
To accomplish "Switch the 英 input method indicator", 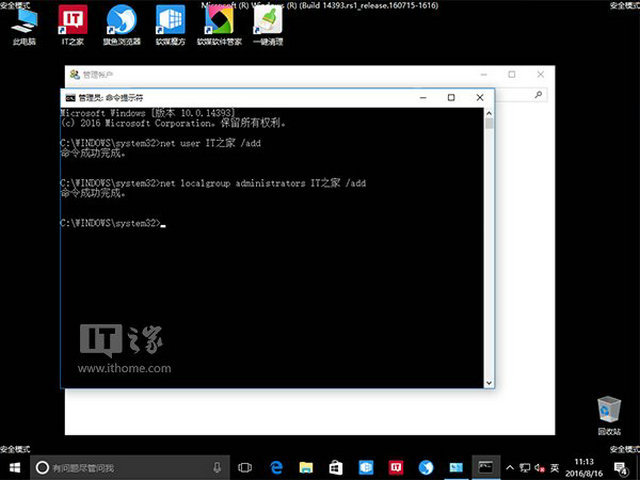I will [x=554, y=468].
